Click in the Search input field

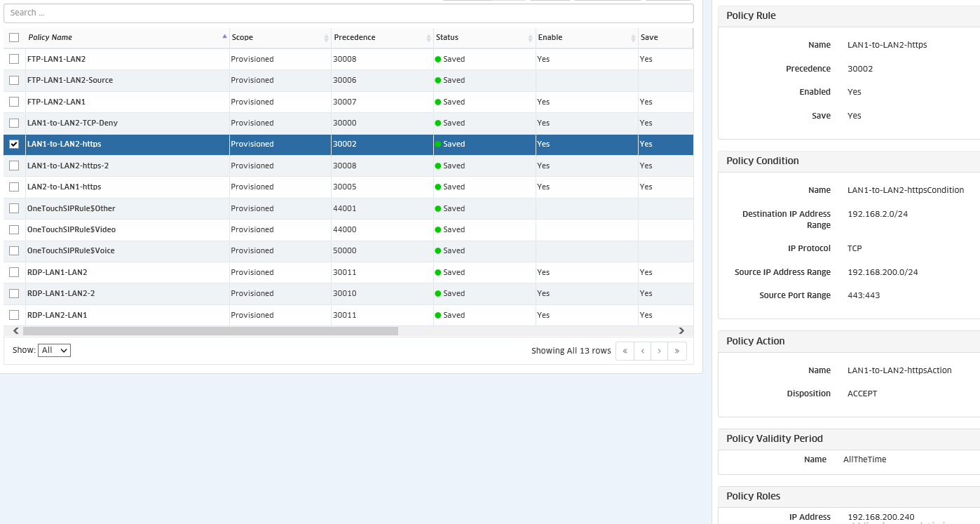(348, 13)
